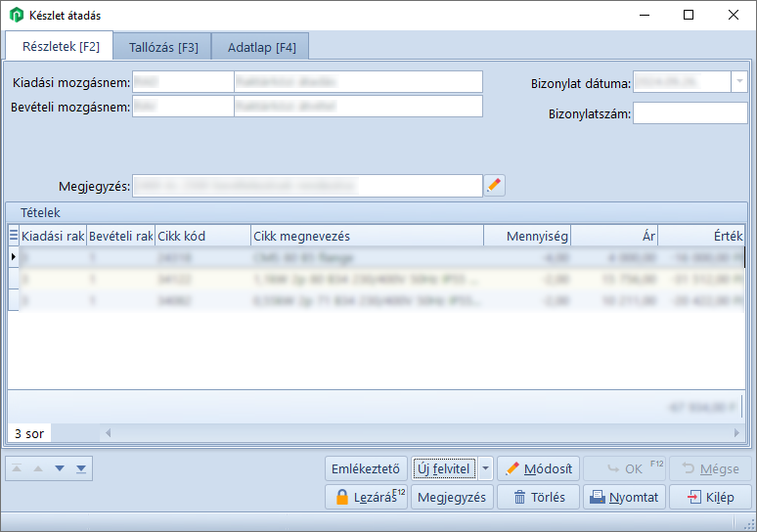Click the horizontal scrollbar of the grid
The image size is (757, 532).
[421, 432]
